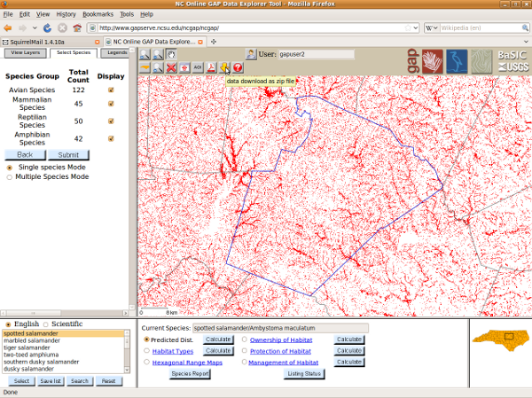Select Predicted Dist. radio button
The image size is (532, 398).
[x=146, y=339]
